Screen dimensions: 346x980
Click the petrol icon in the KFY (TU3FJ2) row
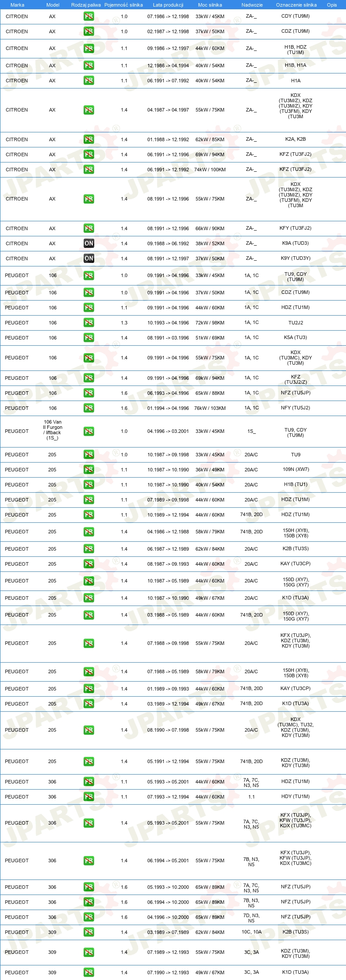pos(89,228)
